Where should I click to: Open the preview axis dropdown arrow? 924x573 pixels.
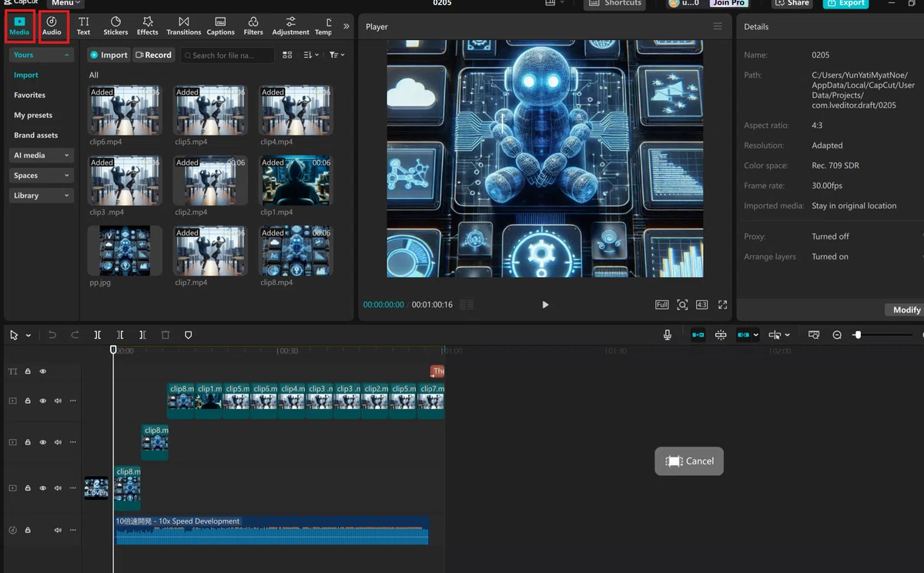[787, 336]
